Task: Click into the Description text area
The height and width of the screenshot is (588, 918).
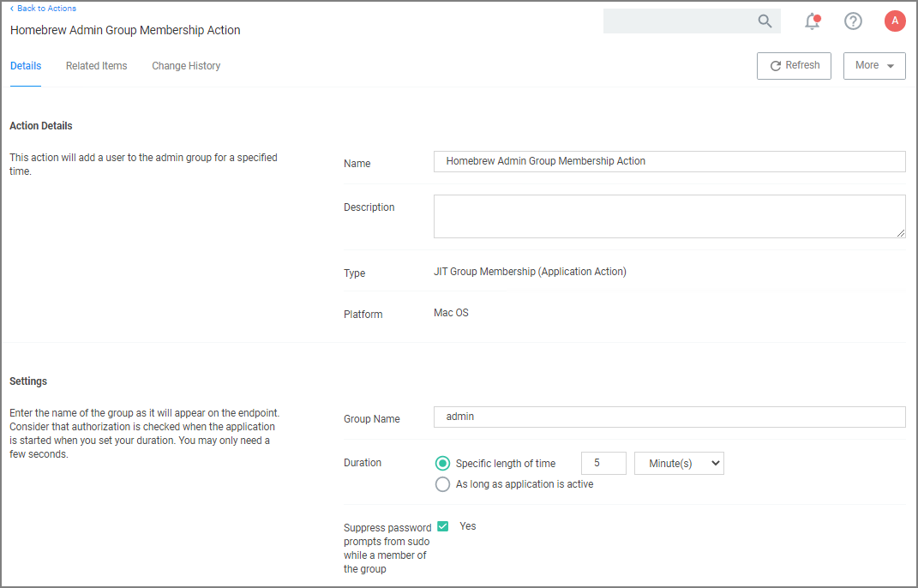Action: 669,216
